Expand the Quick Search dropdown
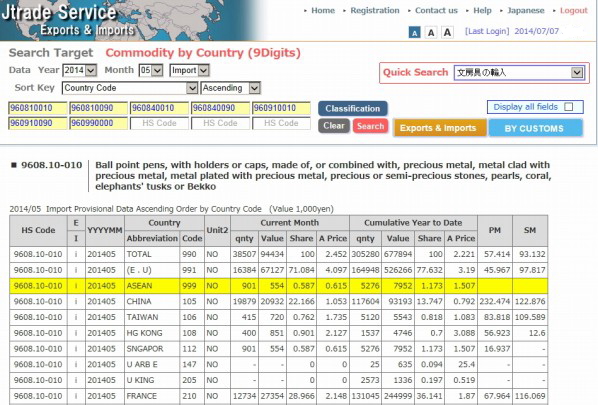This screenshot has height=405, width=598. [x=519, y=72]
